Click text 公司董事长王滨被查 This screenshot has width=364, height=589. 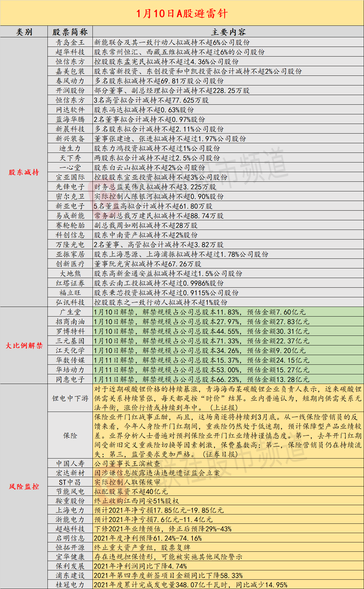tap(127, 463)
